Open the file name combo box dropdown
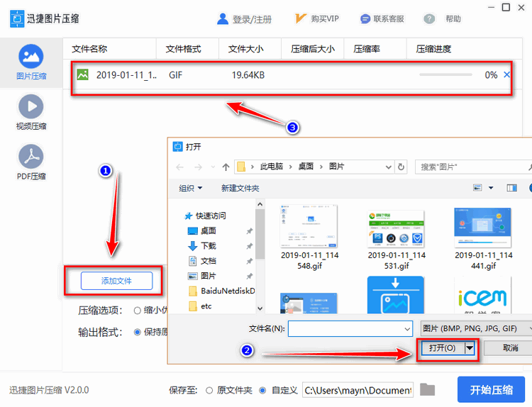Image resolution: width=532 pixels, height=407 pixels. pyautogui.click(x=407, y=329)
